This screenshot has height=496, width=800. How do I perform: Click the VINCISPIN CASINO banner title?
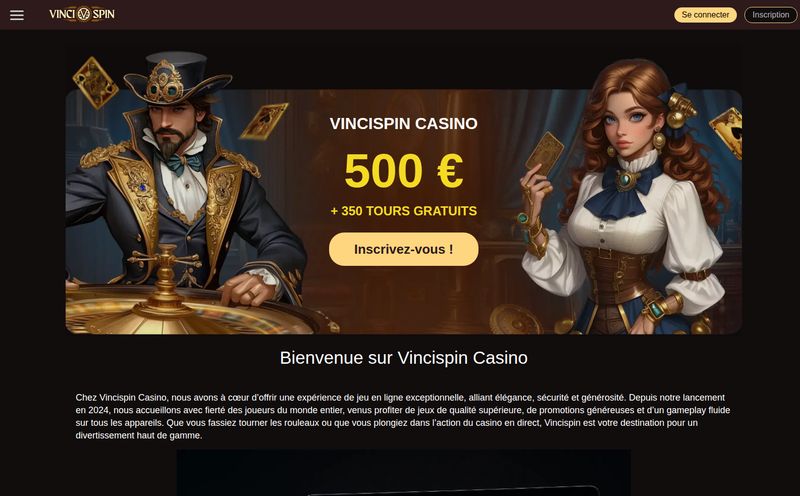pos(404,123)
